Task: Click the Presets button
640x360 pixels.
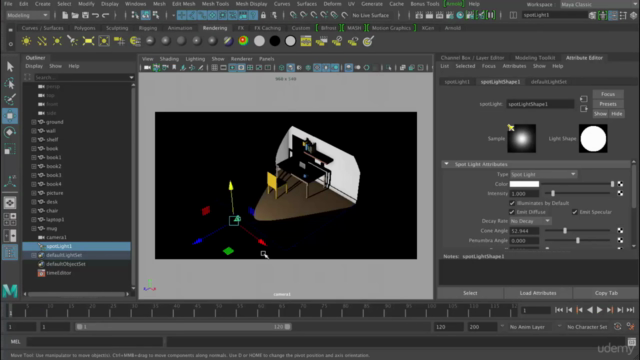Action: tap(608, 104)
